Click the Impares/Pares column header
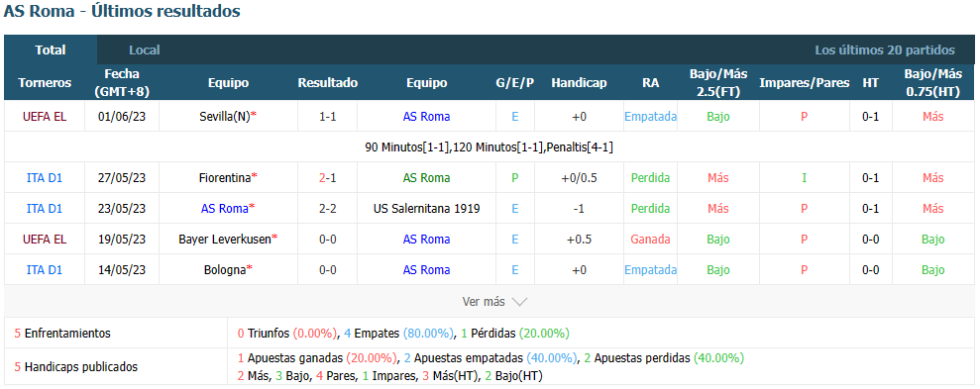980x389 pixels. pos(804,83)
